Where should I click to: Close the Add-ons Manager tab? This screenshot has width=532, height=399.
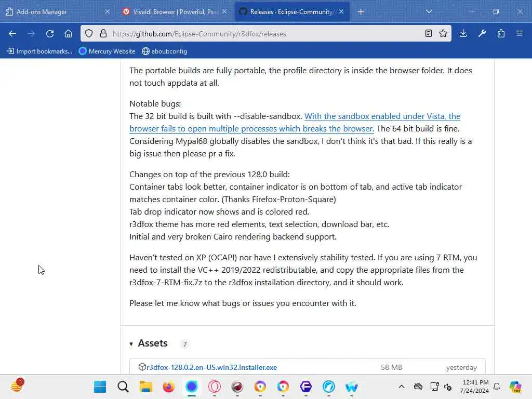click(107, 11)
